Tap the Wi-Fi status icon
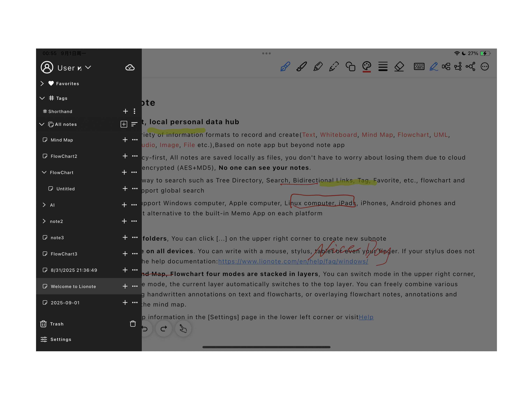 (457, 53)
